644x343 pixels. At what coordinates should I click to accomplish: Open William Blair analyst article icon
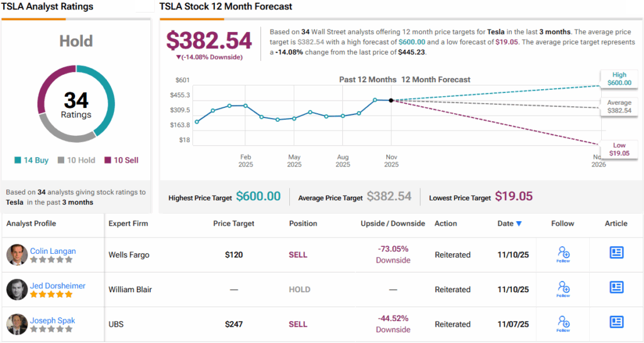point(616,287)
